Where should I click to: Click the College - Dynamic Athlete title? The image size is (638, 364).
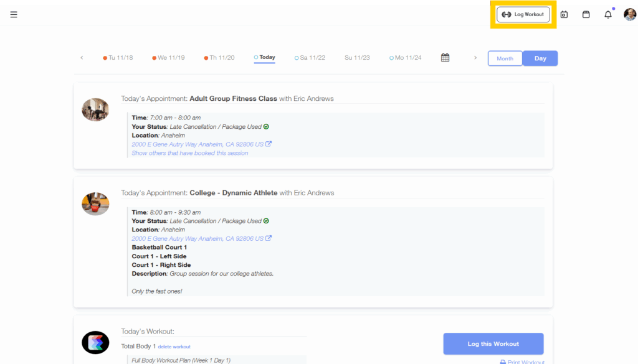[x=234, y=192]
